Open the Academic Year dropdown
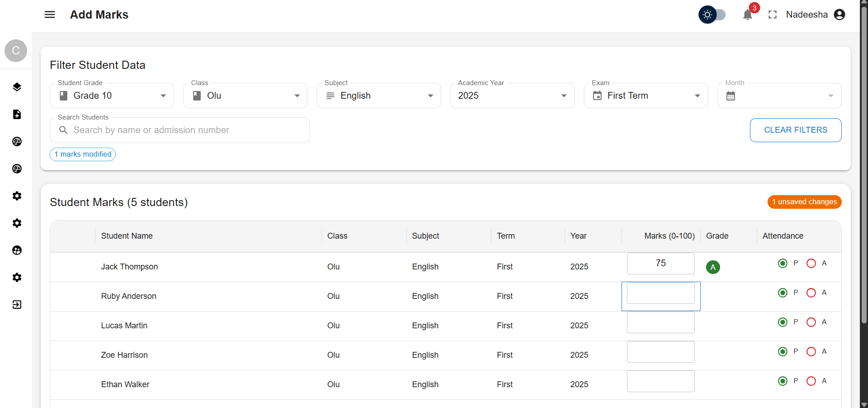868x408 pixels. (512, 96)
